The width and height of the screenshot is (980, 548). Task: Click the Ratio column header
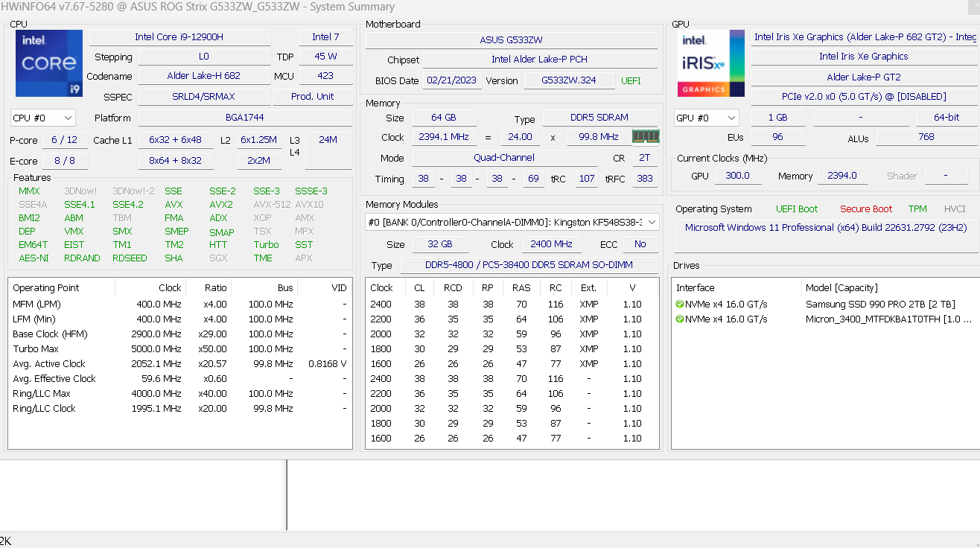pyautogui.click(x=208, y=287)
